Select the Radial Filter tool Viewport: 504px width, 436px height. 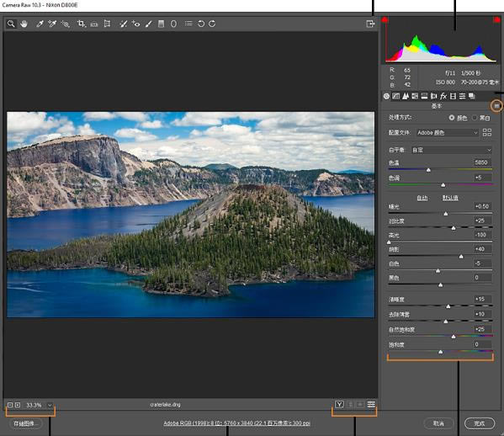pos(173,24)
